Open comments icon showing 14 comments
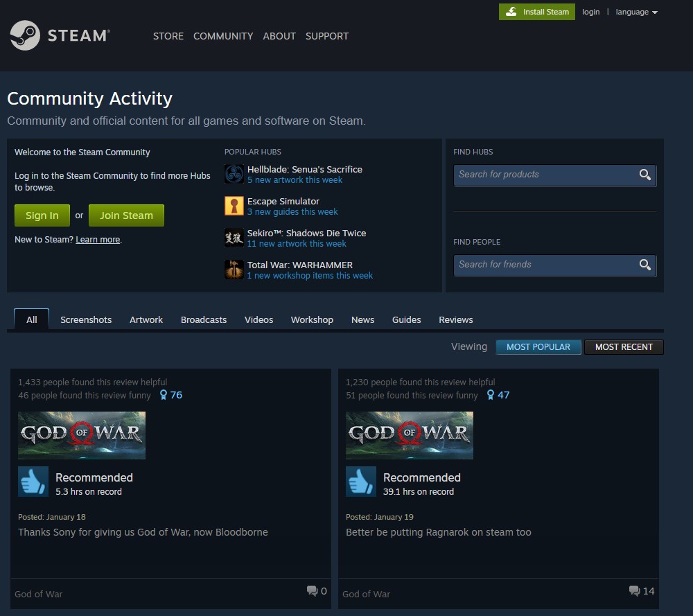693x616 pixels. (x=634, y=591)
